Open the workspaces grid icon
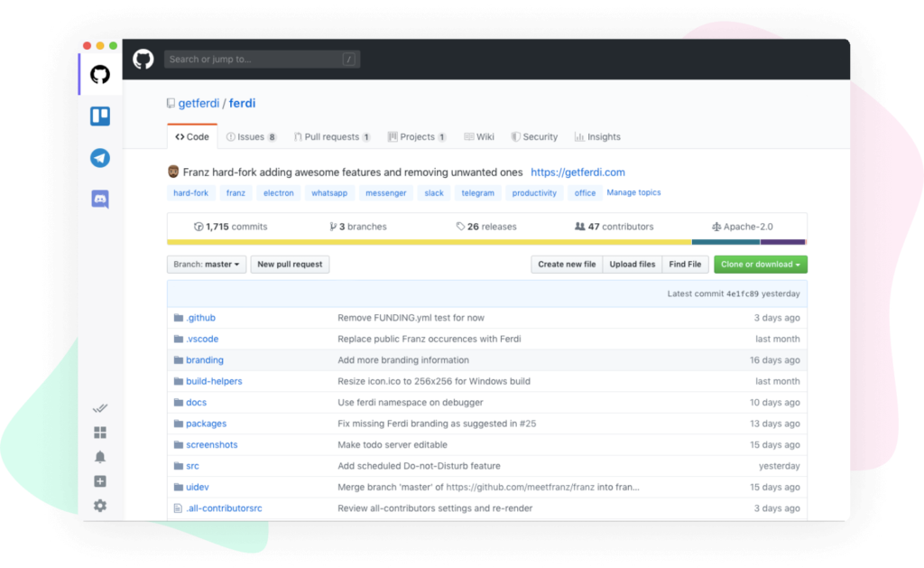Image resolution: width=924 pixels, height=568 pixels. pos(100,433)
